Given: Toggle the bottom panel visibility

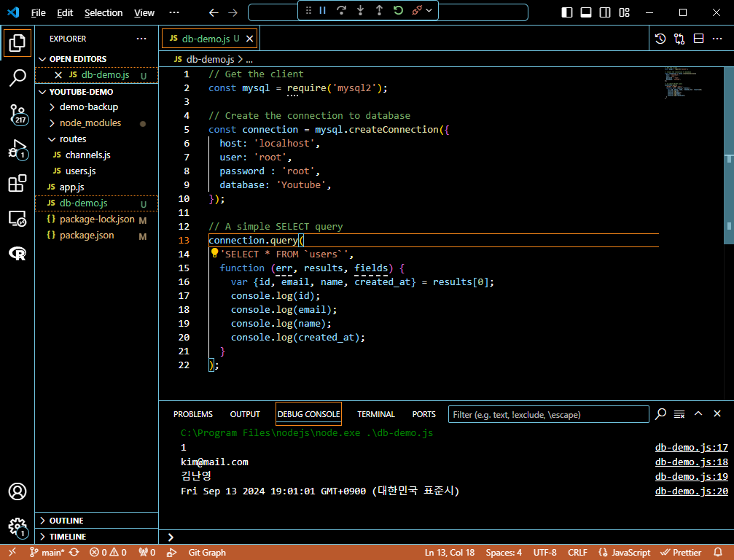Looking at the screenshot, I should pos(585,12).
